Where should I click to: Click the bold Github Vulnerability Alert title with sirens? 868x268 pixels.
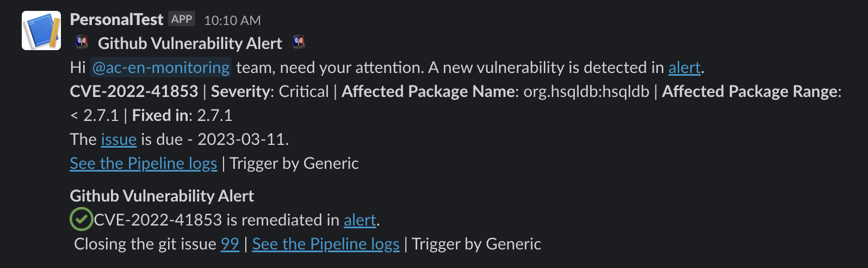coord(190,43)
